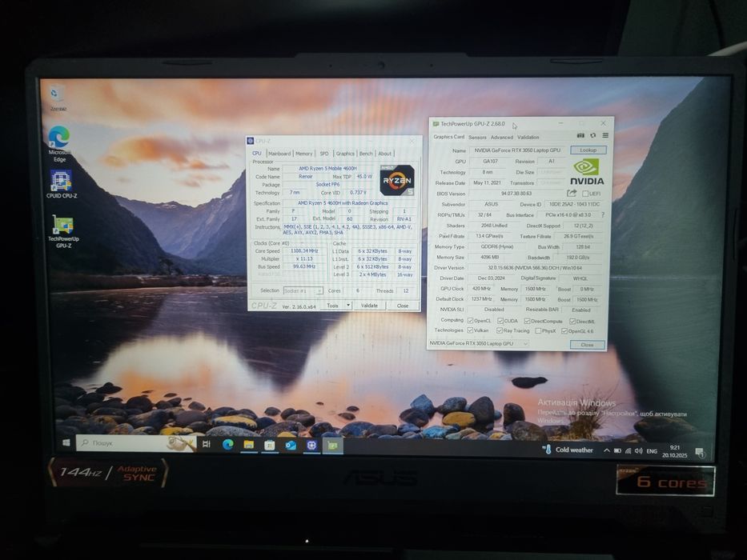Toggle the CUDA checkbox
747x560 pixels.
tap(500, 321)
